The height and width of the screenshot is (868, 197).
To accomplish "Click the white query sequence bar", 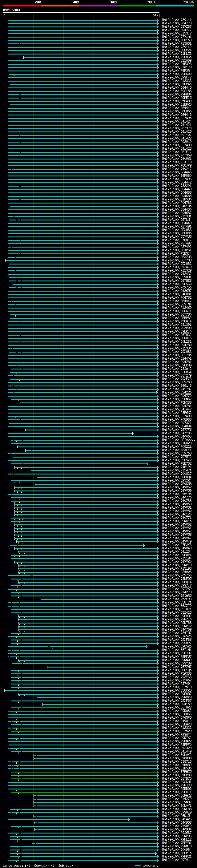I will [x=81, y=13].
